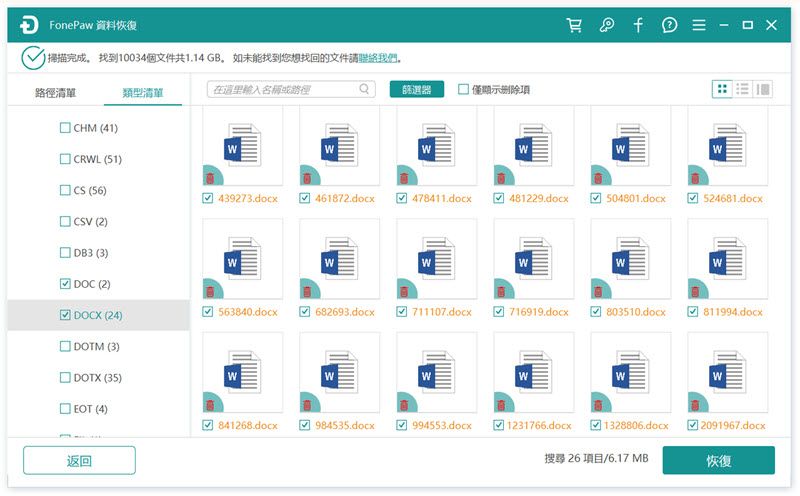Viewport: 800px width, 496px height.
Task: Click the key registration icon
Action: (606, 25)
